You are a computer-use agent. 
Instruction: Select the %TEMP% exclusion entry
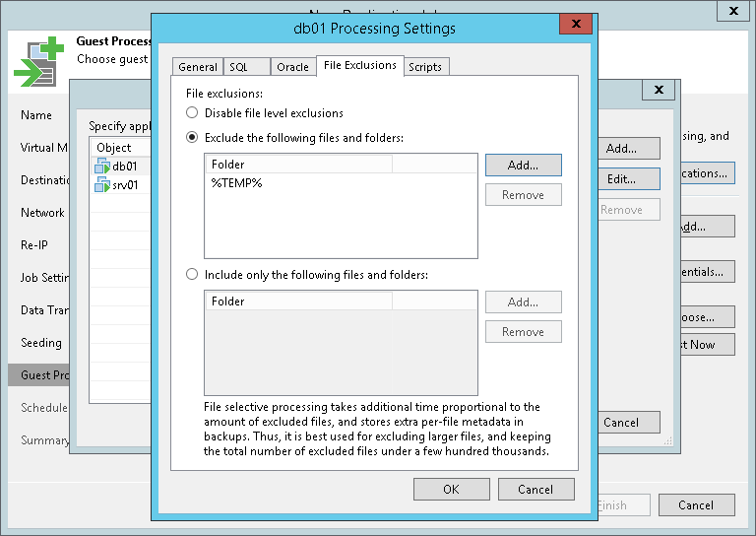pos(236,183)
